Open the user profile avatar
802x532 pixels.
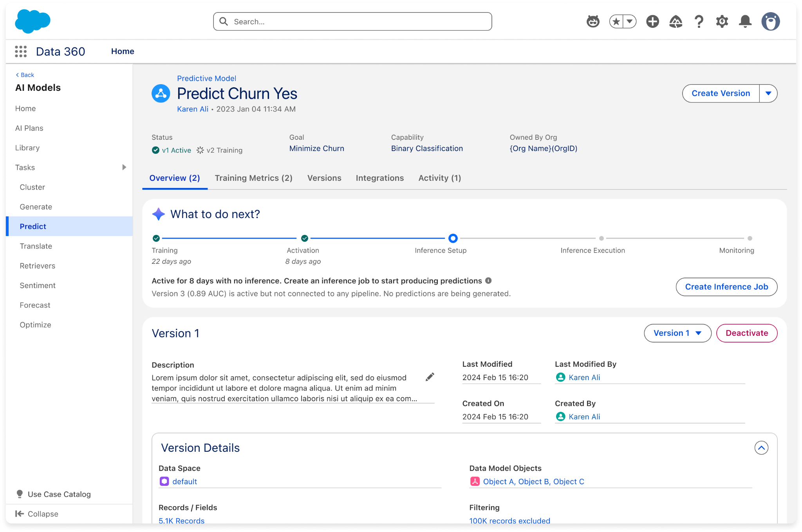coord(770,22)
